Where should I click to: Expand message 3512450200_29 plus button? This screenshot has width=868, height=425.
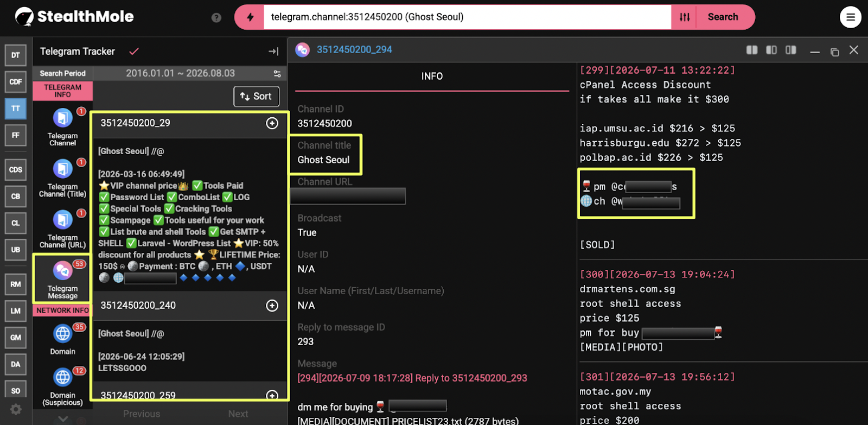(x=272, y=123)
